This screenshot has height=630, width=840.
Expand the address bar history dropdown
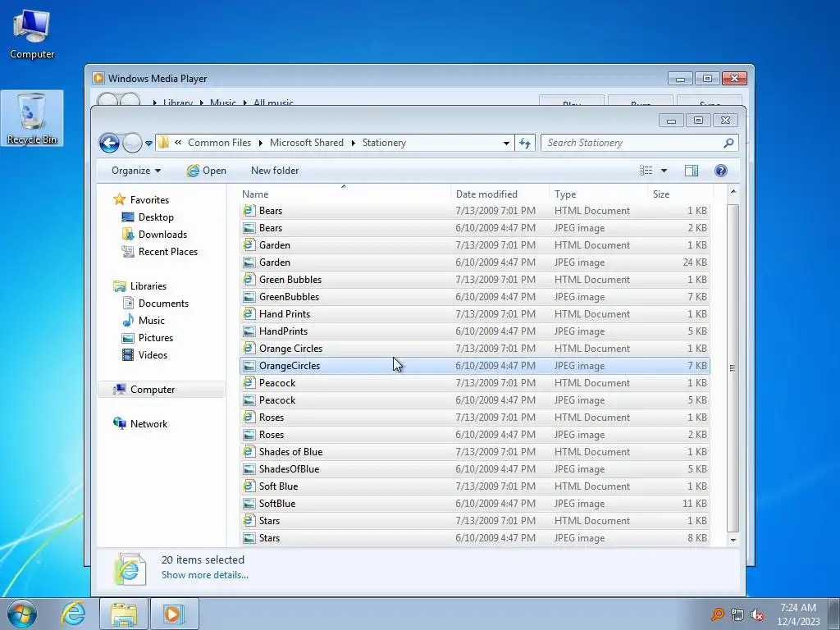coord(506,143)
